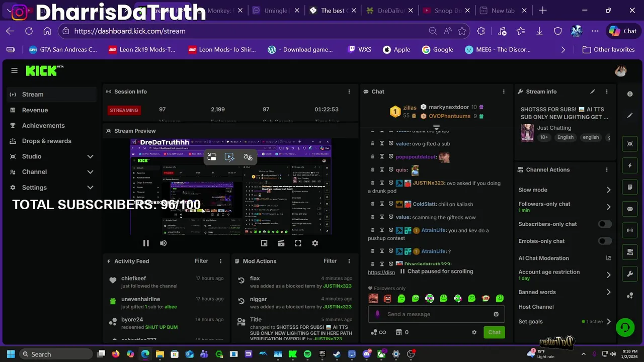Viewport: 644px width, 362px height.
Task: Open Spotify from the taskbar
Action: (x=307, y=354)
